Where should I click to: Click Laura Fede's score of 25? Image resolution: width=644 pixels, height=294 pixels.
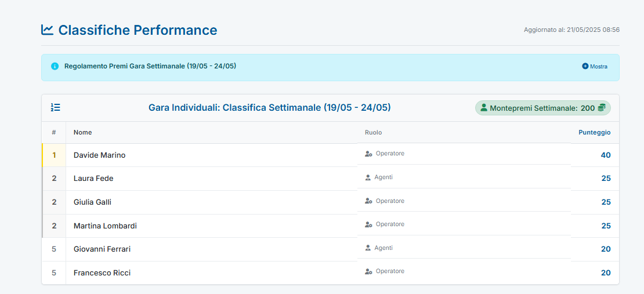tap(606, 179)
